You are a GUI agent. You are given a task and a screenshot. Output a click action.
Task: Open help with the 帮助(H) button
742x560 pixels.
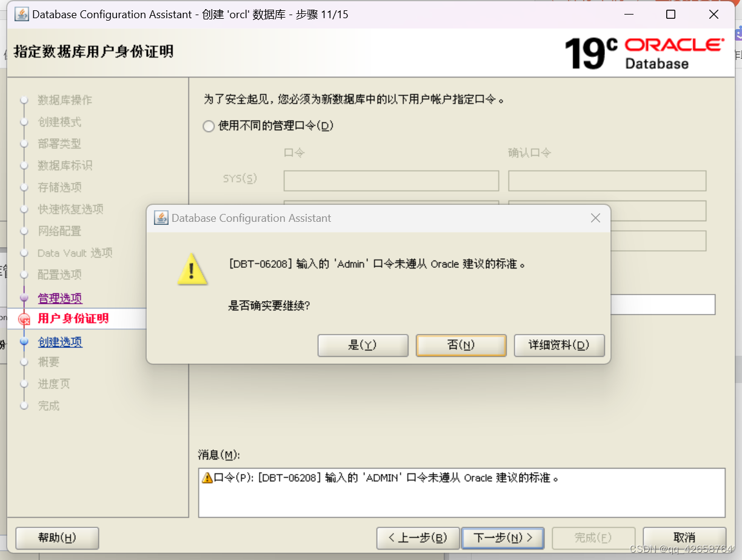pos(57,538)
